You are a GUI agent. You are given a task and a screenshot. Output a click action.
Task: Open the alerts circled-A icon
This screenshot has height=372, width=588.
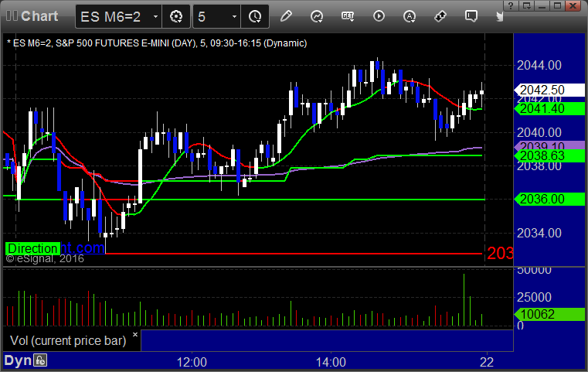(409, 16)
